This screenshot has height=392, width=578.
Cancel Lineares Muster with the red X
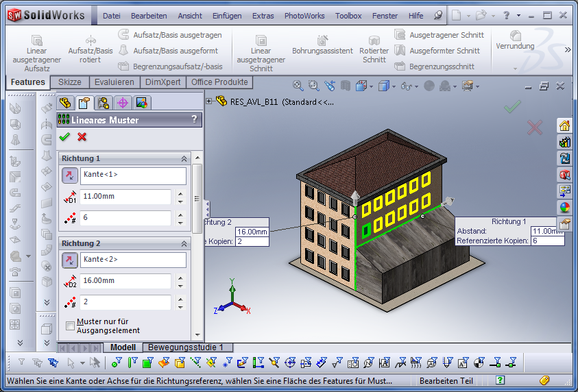click(x=82, y=137)
